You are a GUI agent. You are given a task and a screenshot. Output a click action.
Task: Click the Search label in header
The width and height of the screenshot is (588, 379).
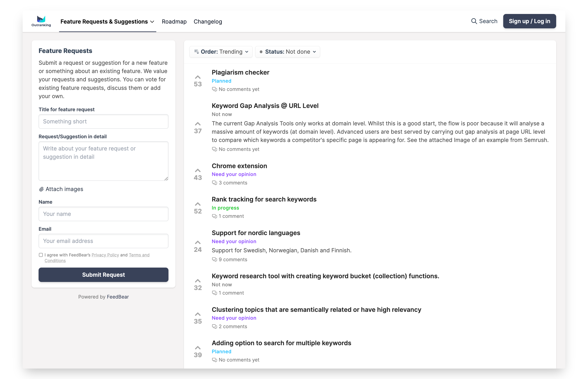click(x=488, y=21)
